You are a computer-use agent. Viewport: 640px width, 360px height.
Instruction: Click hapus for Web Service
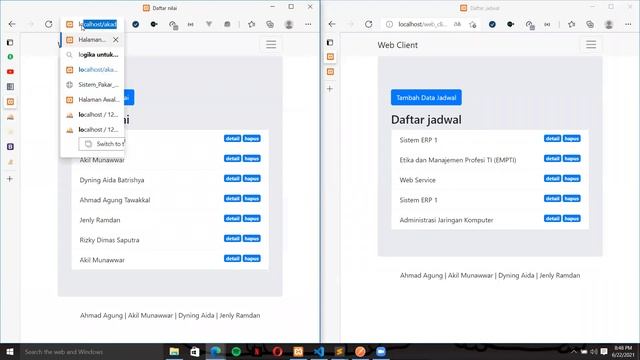(x=571, y=179)
